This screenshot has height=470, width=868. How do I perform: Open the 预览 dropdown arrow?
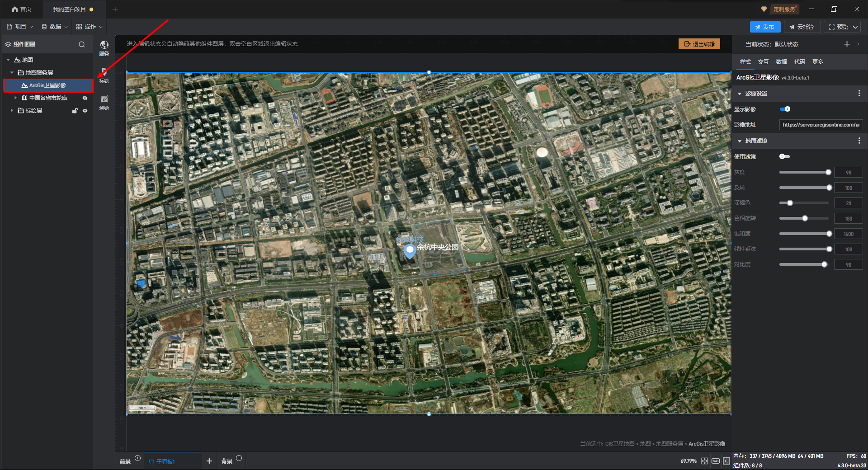coord(855,27)
